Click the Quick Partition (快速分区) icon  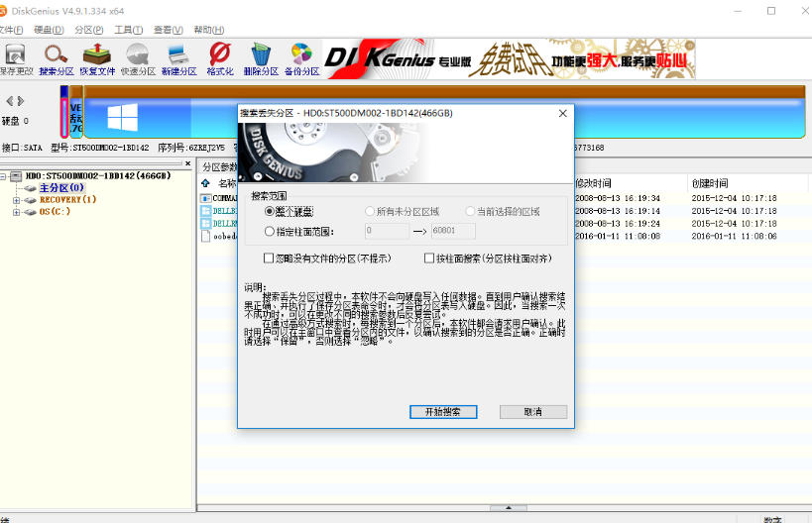(138, 59)
